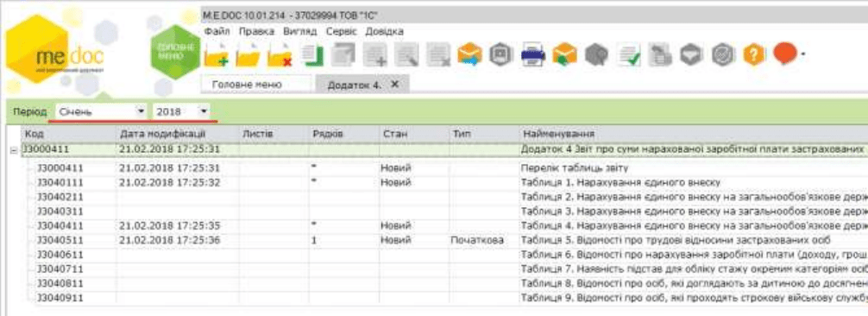Click the Рядків column header

[343, 134]
